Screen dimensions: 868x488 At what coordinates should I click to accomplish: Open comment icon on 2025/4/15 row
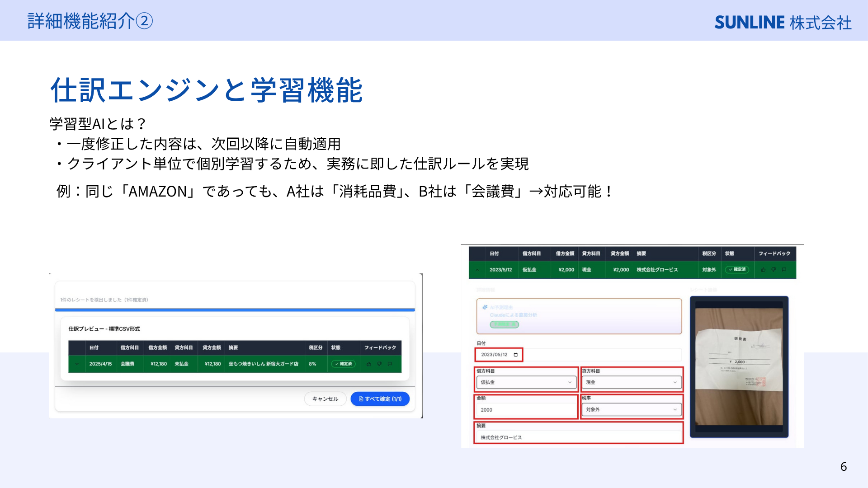coord(390,364)
